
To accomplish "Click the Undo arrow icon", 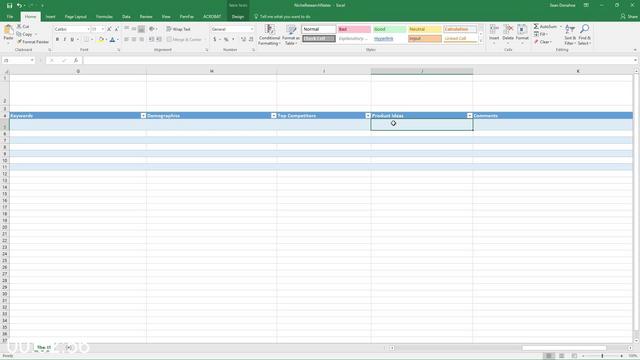I will coord(19,5).
